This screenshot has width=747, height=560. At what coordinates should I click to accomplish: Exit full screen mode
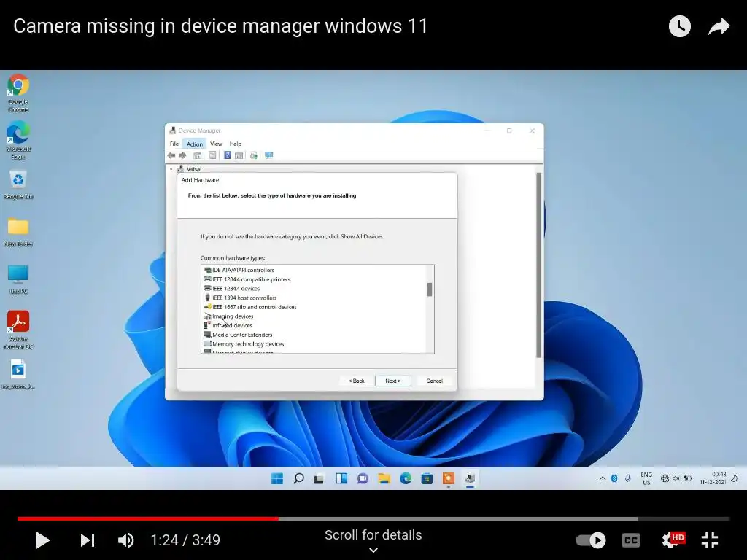(x=710, y=540)
